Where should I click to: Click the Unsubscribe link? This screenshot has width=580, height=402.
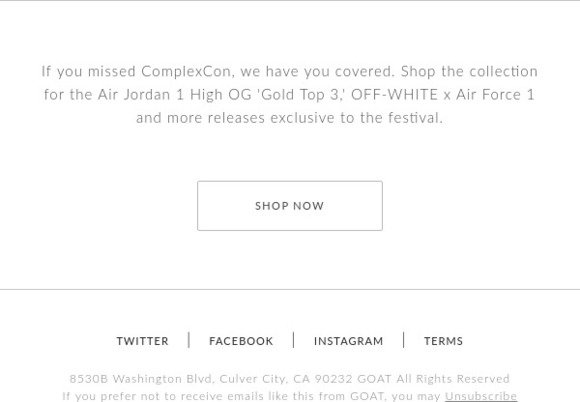(480, 396)
